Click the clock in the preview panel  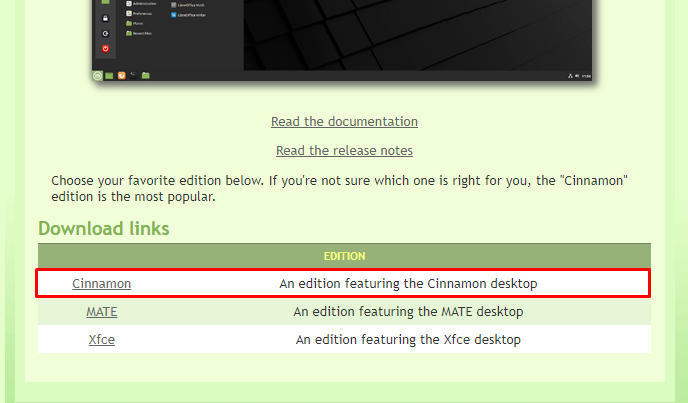click(x=586, y=76)
